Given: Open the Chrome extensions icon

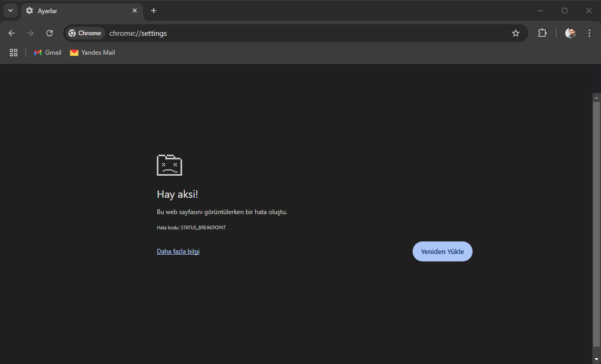Looking at the screenshot, I should coord(542,33).
